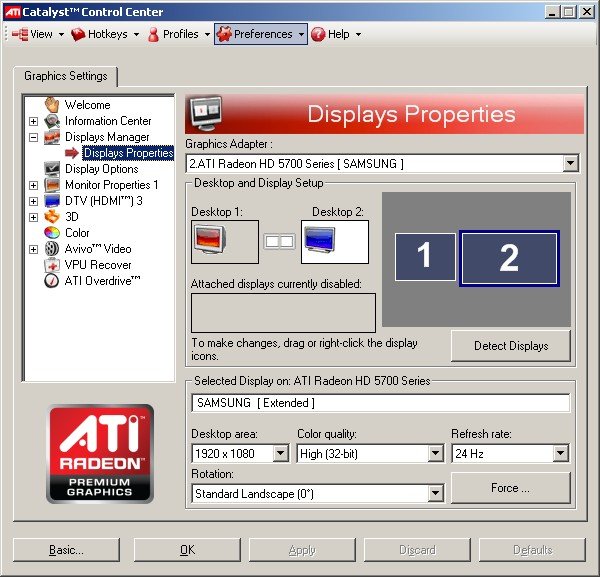Select the Display Options tree item
Viewport: 600px width, 577px height.
point(101,169)
